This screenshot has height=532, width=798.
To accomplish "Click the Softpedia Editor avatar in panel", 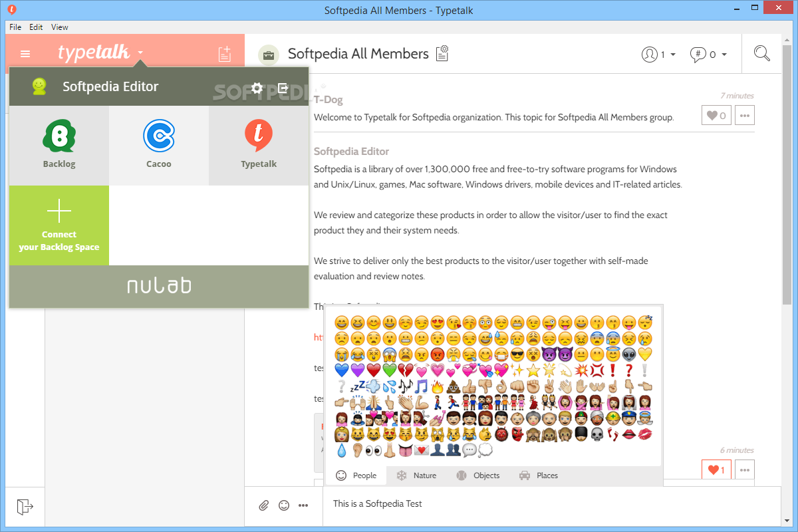I will 40,86.
